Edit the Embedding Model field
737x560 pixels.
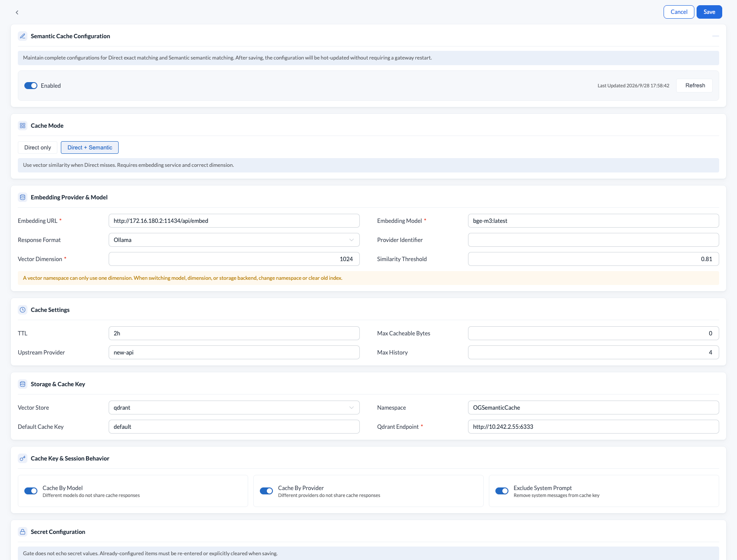pyautogui.click(x=594, y=221)
